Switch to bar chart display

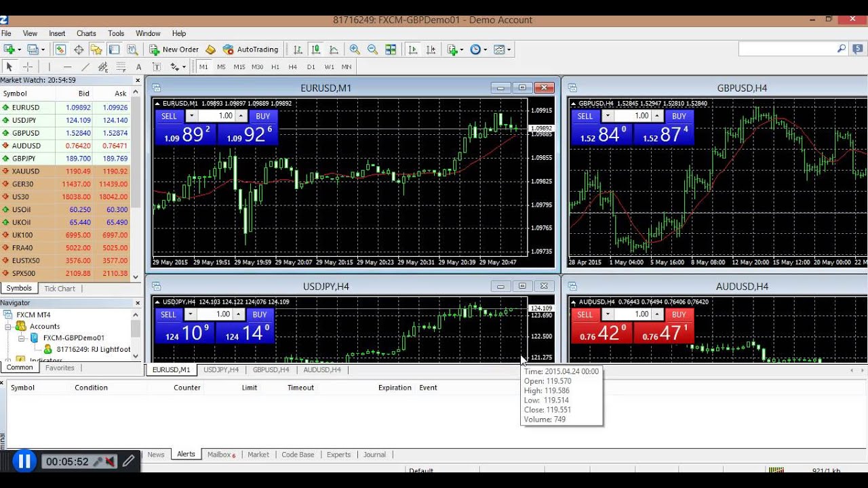(298, 49)
